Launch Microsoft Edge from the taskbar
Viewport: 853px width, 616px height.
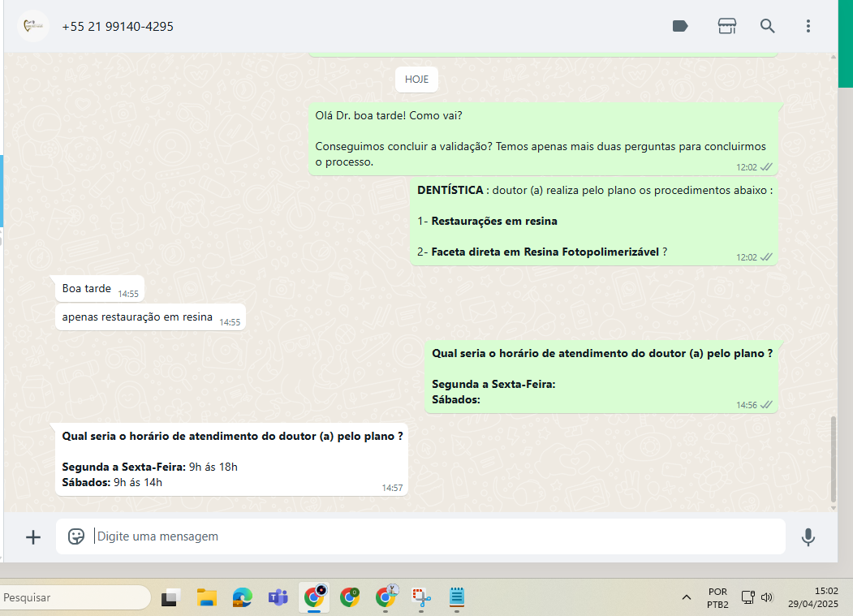(243, 597)
